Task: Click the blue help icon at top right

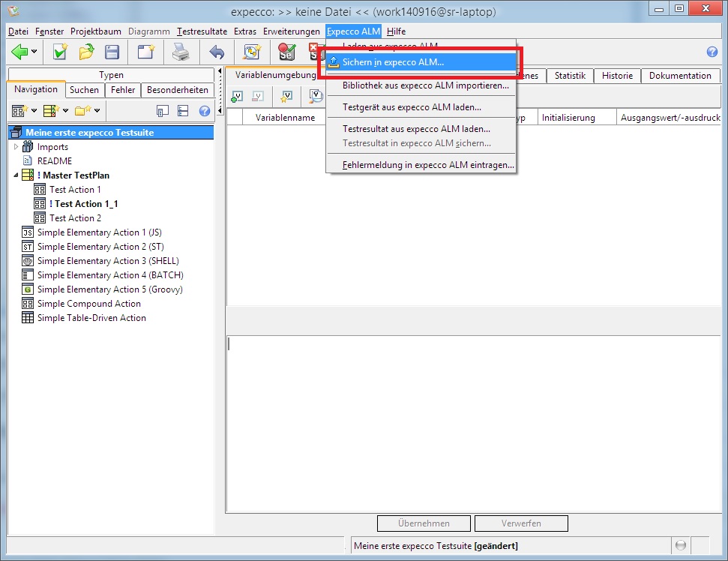Action: (x=712, y=52)
